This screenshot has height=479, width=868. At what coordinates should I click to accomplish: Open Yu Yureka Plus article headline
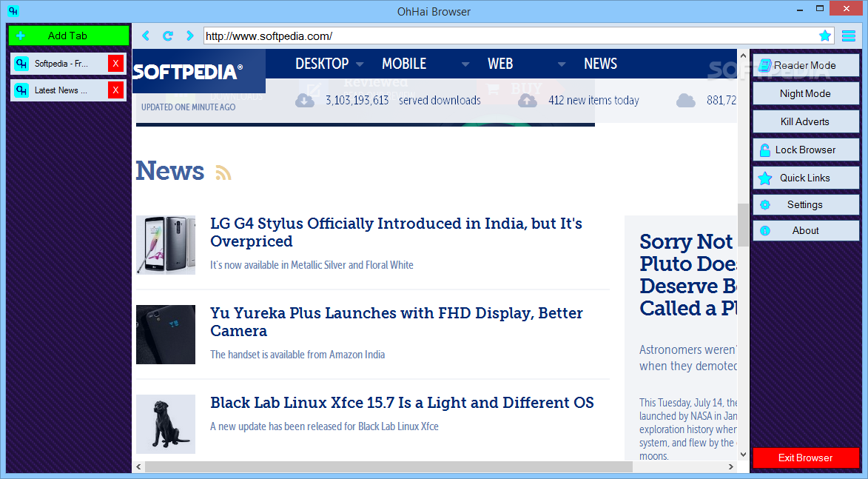397,322
